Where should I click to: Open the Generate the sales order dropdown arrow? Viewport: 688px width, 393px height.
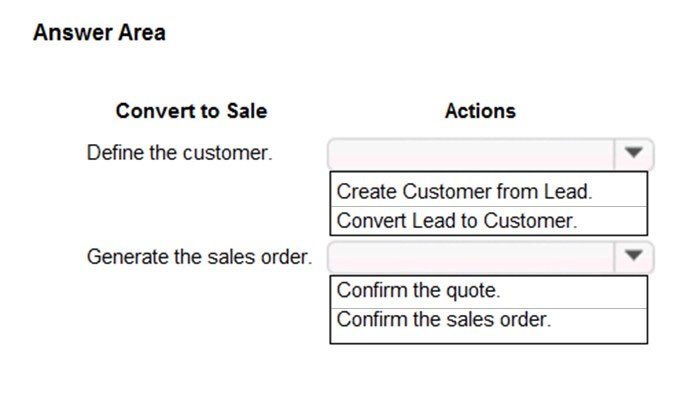[634, 256]
